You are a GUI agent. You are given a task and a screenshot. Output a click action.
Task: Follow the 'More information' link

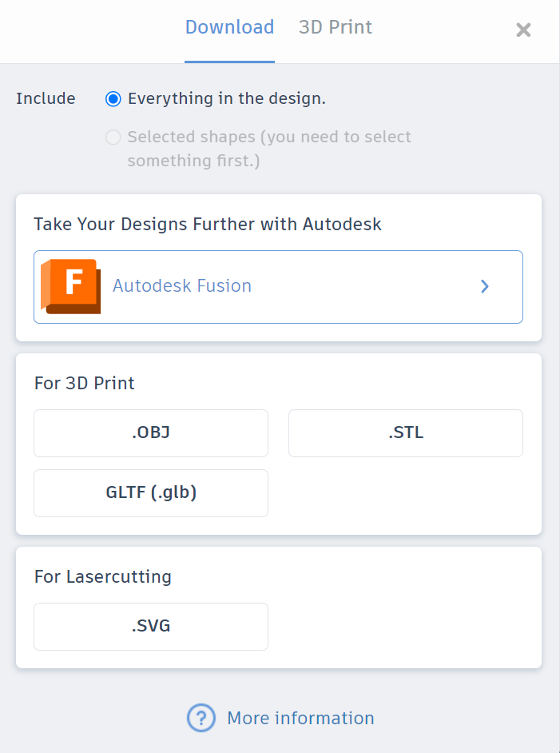click(300, 718)
